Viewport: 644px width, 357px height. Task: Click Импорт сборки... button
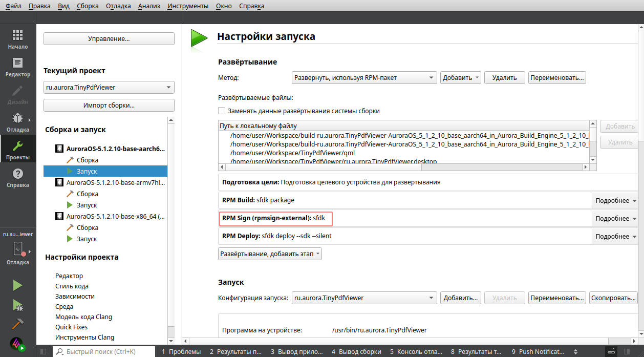(109, 106)
